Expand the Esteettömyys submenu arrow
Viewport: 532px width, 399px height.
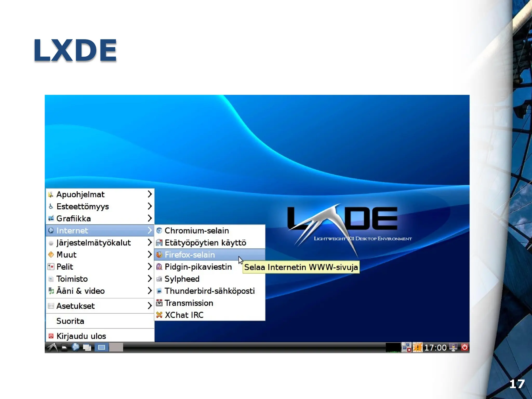[150, 206]
